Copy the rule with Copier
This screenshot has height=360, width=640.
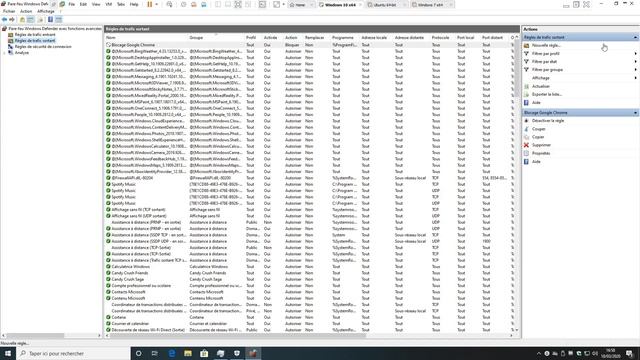pyautogui.click(x=538, y=137)
